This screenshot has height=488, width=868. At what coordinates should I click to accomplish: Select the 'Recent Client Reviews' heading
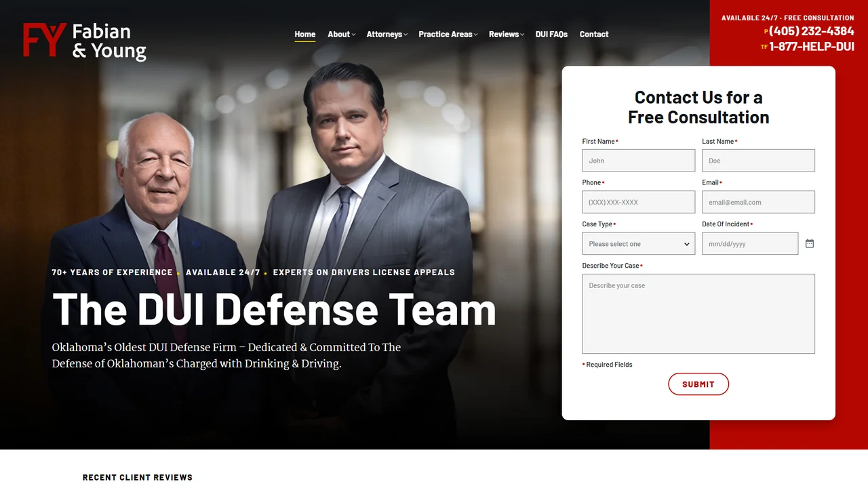coord(138,478)
